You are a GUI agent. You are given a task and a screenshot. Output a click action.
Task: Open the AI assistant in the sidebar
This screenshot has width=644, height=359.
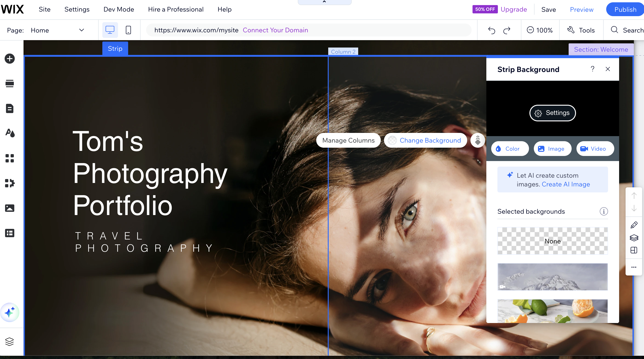[x=10, y=312]
